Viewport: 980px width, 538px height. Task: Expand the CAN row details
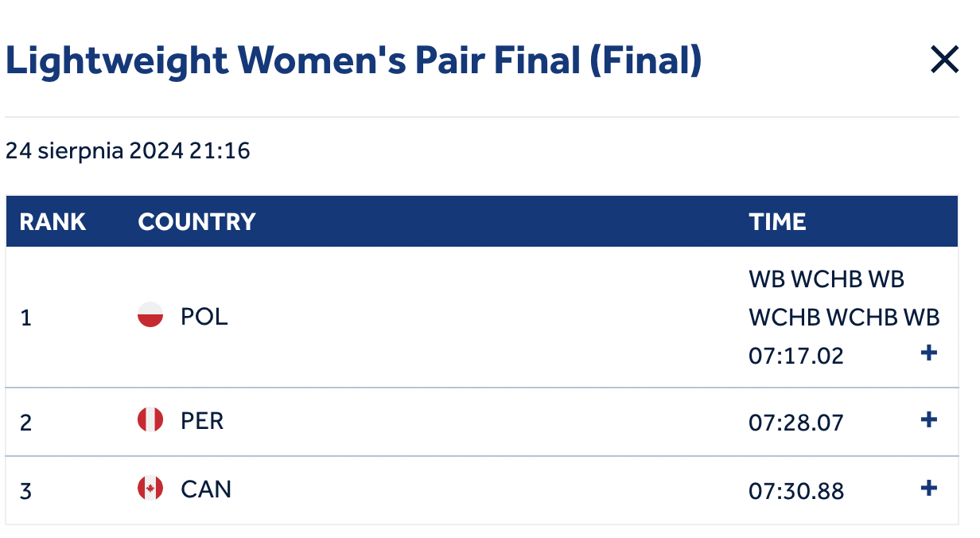pyautogui.click(x=928, y=488)
